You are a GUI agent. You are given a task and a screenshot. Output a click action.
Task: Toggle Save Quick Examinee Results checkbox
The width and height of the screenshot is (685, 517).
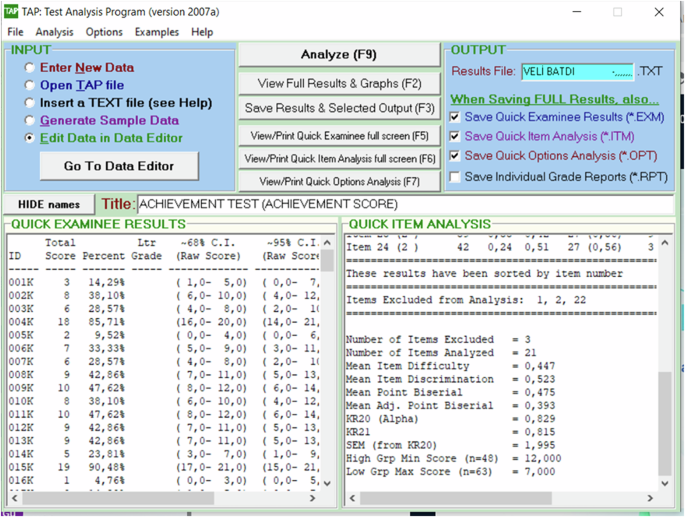[456, 117]
